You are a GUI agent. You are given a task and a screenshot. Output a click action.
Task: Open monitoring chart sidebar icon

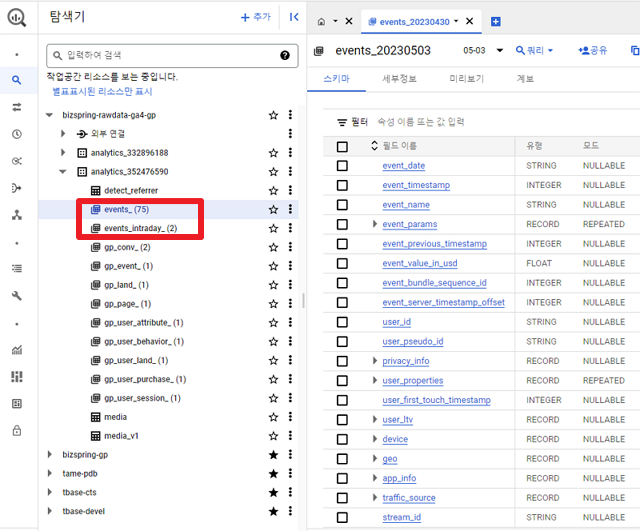17,350
